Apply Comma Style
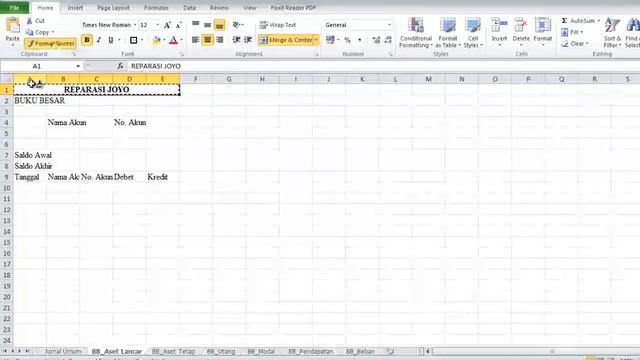 [x=360, y=40]
